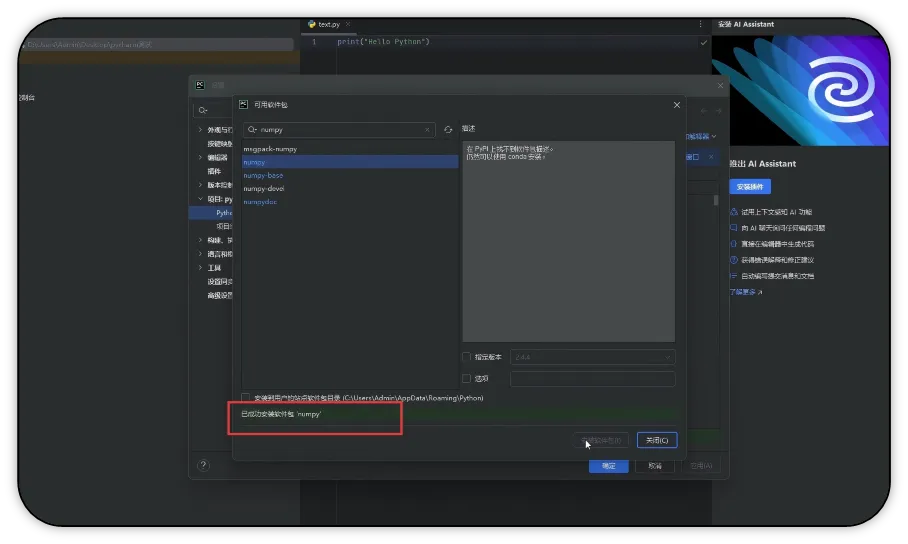Click the package description text area
The width and height of the screenshot is (908, 544).
pos(569,241)
